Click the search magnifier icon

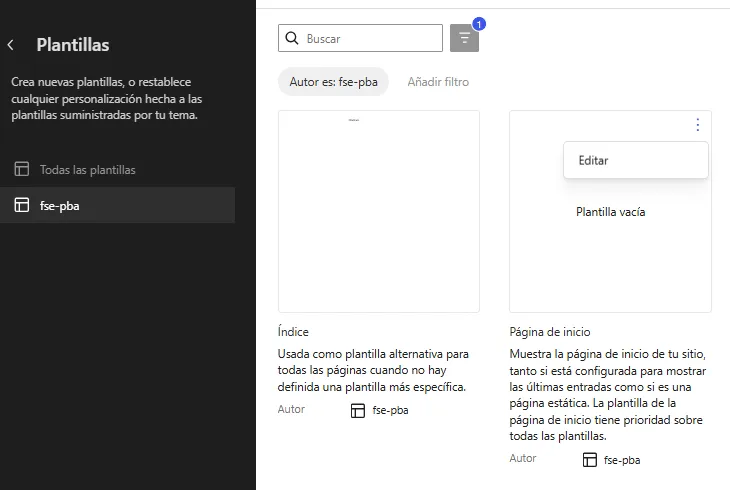click(292, 38)
